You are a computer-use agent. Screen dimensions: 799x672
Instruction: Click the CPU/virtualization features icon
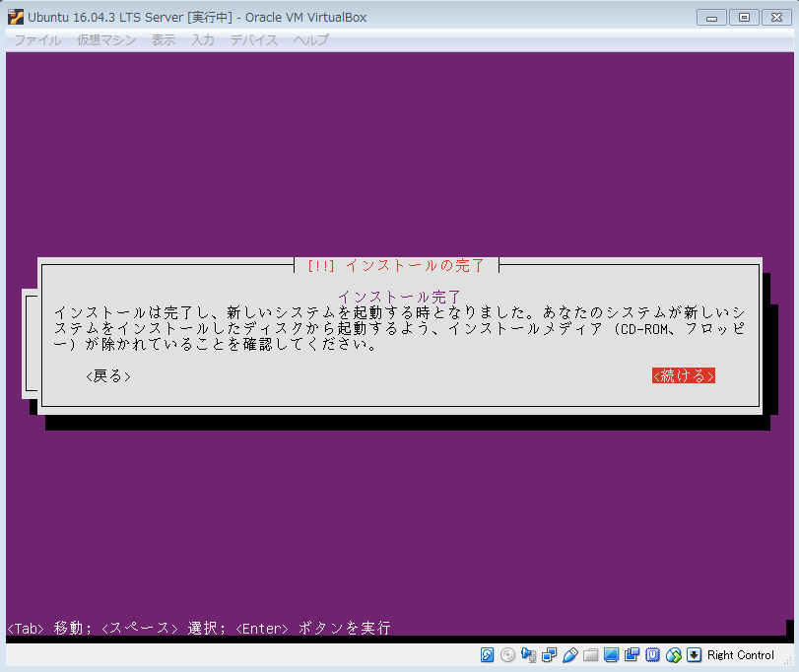[652, 655]
